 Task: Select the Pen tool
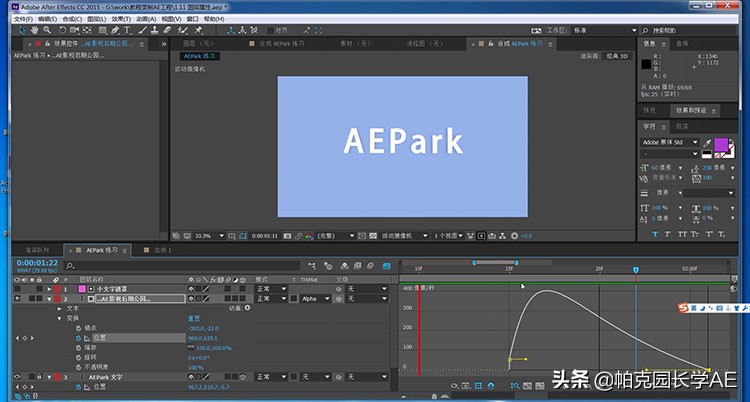point(115,30)
